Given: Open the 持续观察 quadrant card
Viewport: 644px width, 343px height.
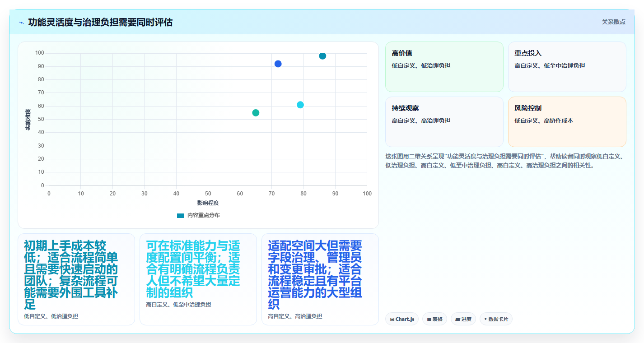Looking at the screenshot, I should [x=444, y=122].
